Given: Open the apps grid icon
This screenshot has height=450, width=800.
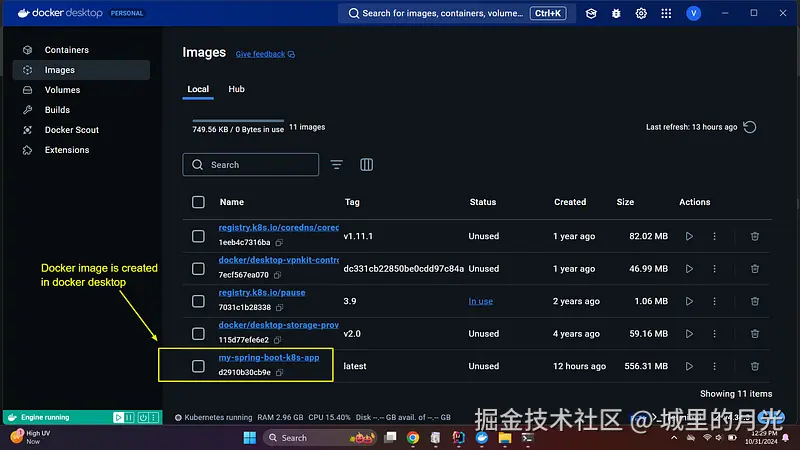Looking at the screenshot, I should [x=666, y=14].
